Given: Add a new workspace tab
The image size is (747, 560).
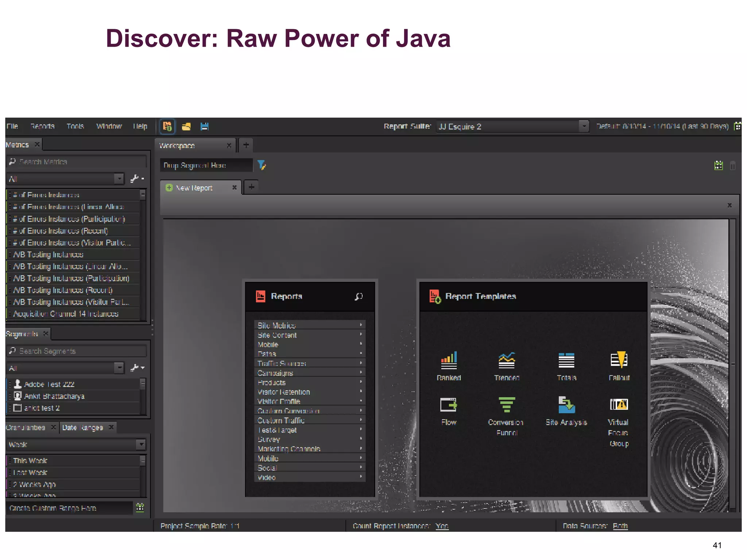Looking at the screenshot, I should [246, 145].
